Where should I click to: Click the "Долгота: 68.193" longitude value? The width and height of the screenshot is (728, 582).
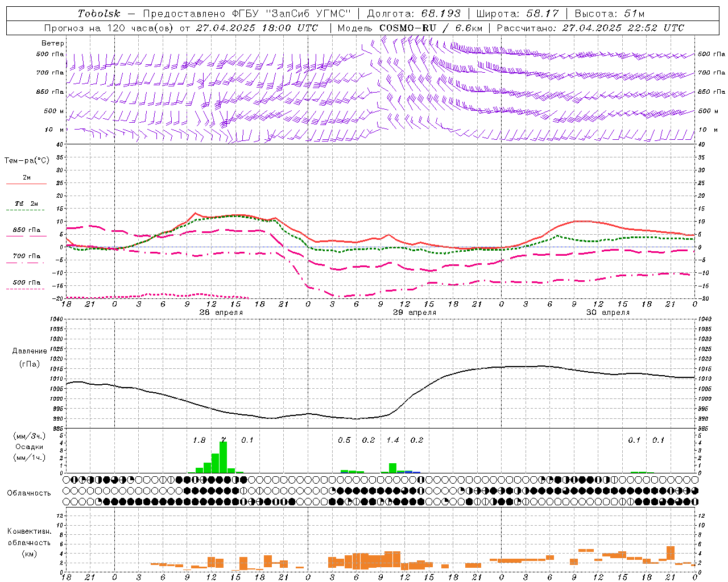tap(413, 14)
